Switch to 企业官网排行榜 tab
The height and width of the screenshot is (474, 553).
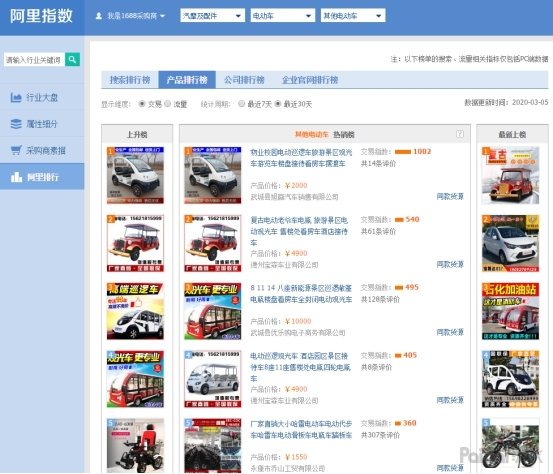click(310, 80)
